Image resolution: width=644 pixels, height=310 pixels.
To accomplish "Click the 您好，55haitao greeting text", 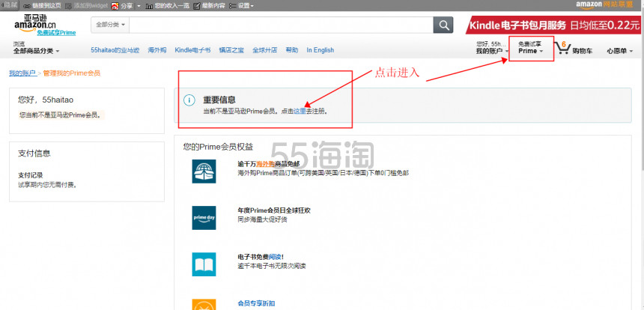I will click(46, 100).
